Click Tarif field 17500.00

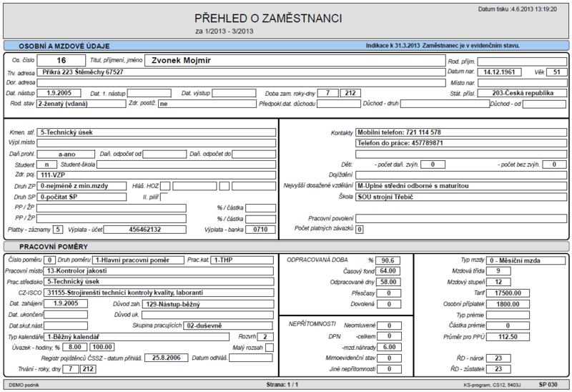click(x=508, y=293)
